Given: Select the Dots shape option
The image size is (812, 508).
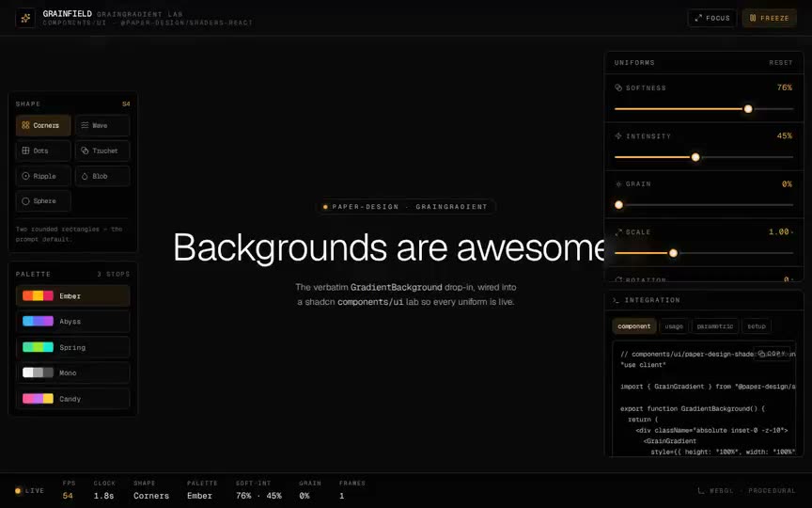Looking at the screenshot, I should pos(43,151).
